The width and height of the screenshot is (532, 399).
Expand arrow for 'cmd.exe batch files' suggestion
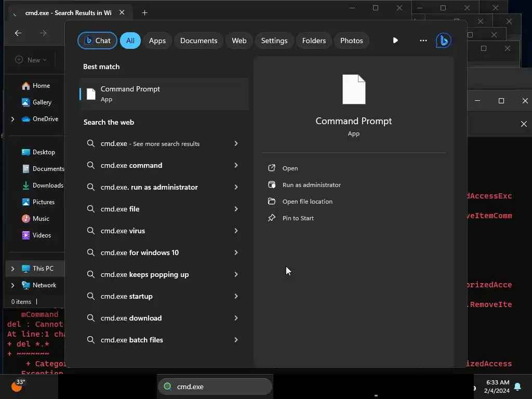coord(236,340)
